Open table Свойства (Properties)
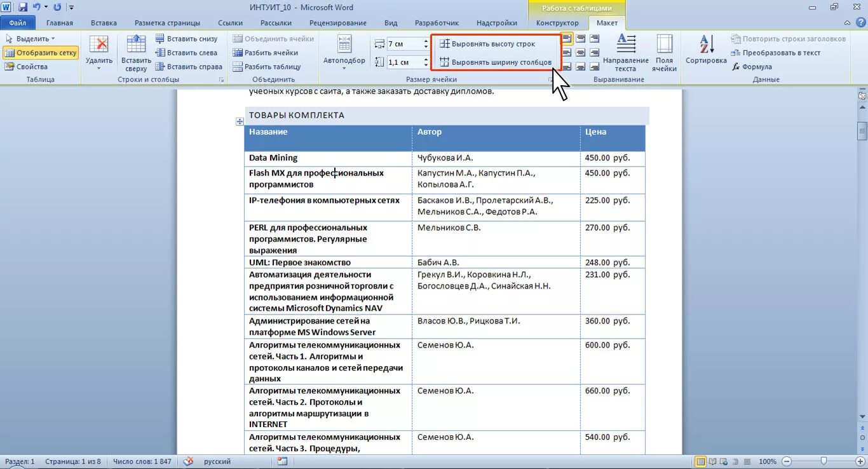Viewport: 868px width, 469px height. coord(26,67)
